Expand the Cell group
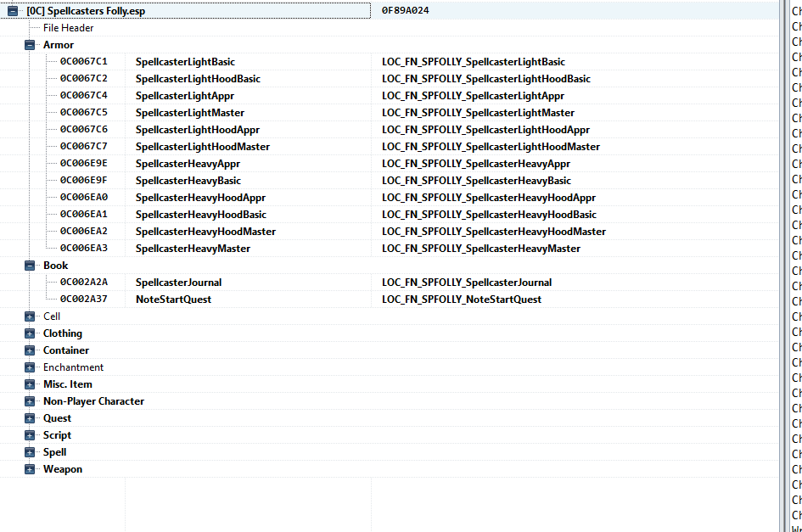 click(30, 316)
